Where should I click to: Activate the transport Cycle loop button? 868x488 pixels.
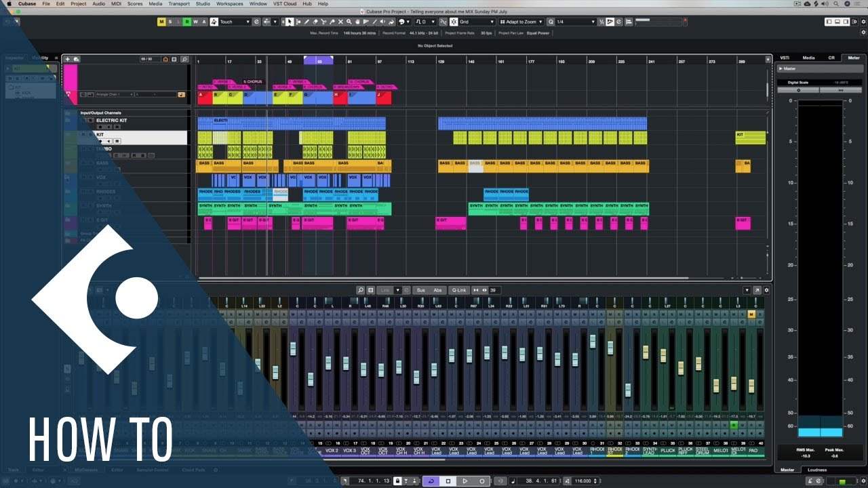click(431, 481)
